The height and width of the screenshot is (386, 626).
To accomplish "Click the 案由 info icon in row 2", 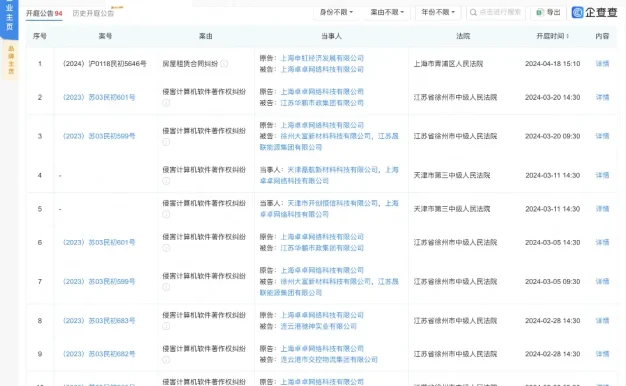I will click(x=166, y=103).
